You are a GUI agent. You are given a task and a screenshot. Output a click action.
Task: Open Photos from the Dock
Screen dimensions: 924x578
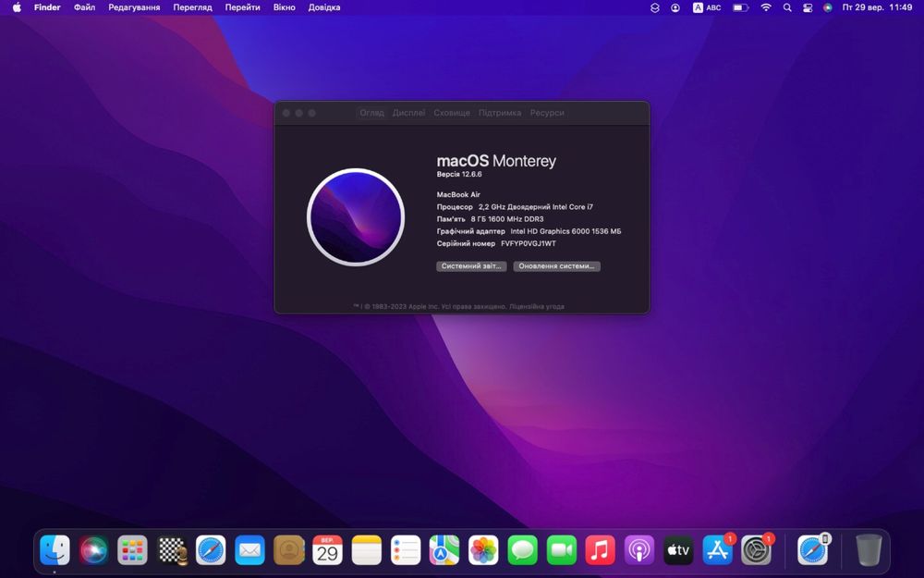point(483,550)
